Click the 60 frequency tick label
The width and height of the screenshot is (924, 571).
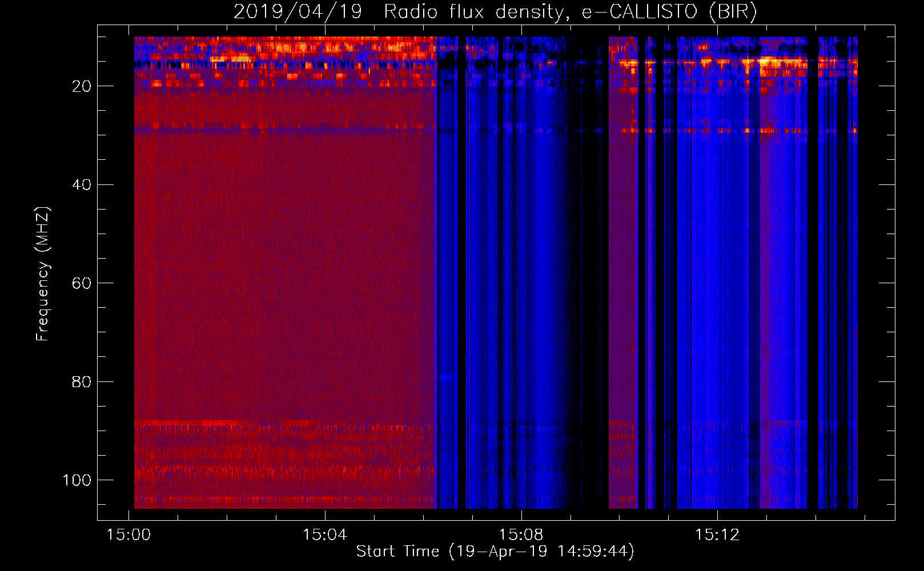coord(82,283)
